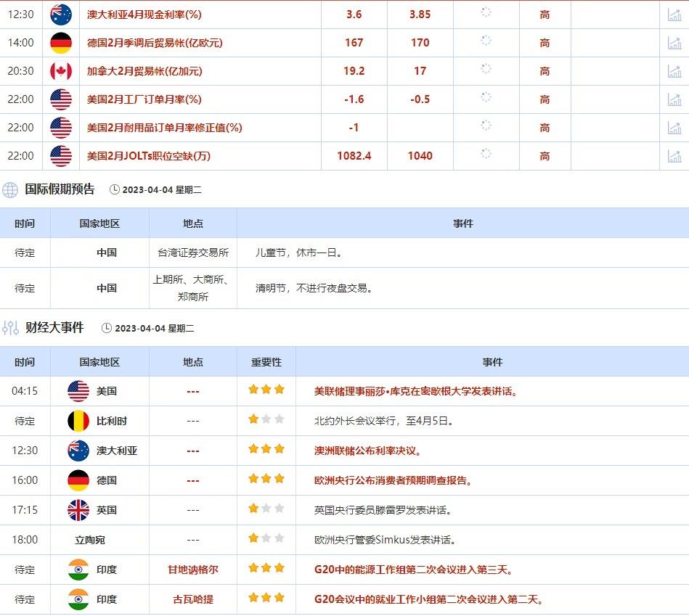
Task: Click the clock icon next to 国际假期预告 date
Action: coord(115,190)
